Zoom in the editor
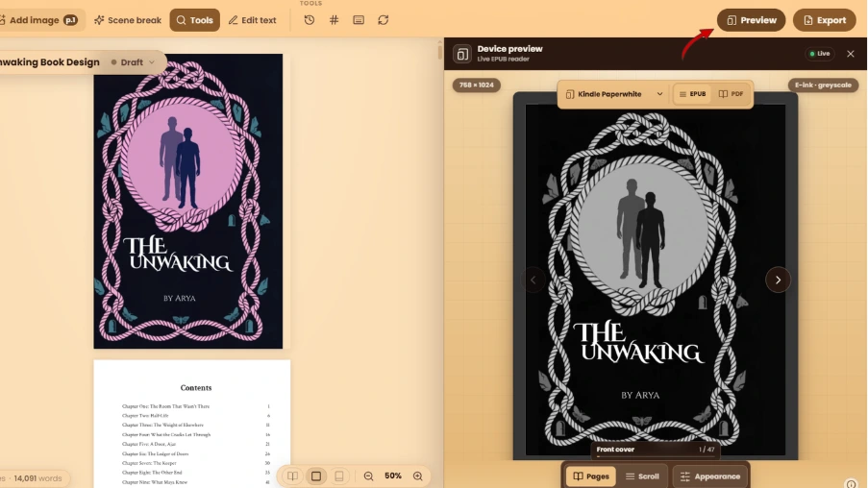 pos(418,476)
